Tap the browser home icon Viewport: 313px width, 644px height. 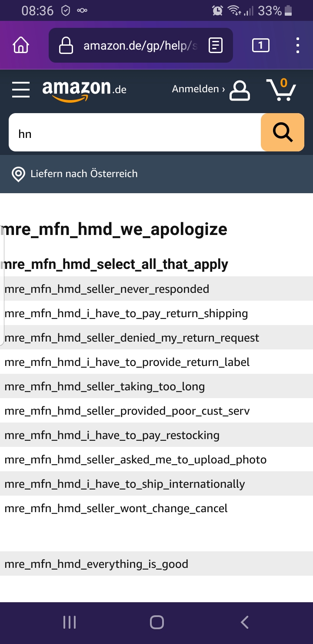[21, 45]
